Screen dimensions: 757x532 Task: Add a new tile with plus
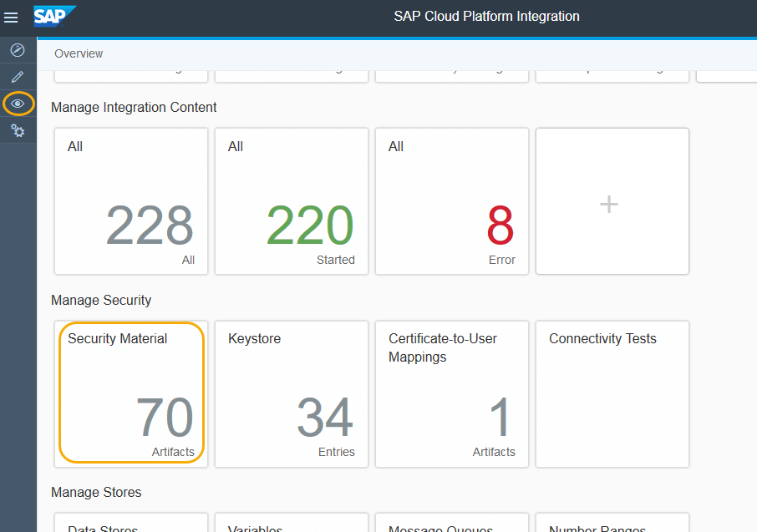[612, 201]
